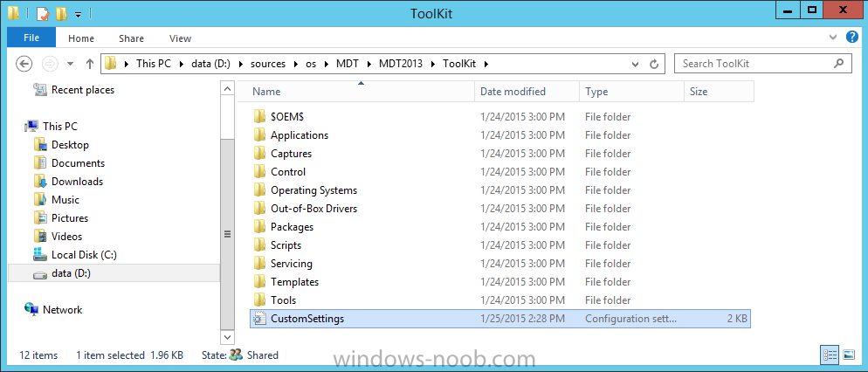This screenshot has height=372, width=868.
Task: Sort by the Name column header
Action: click(x=356, y=92)
